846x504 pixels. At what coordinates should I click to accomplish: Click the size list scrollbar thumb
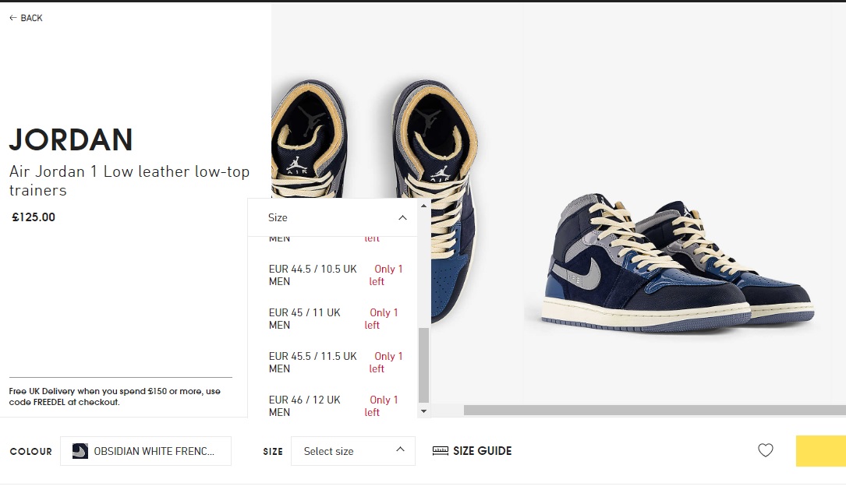423,365
